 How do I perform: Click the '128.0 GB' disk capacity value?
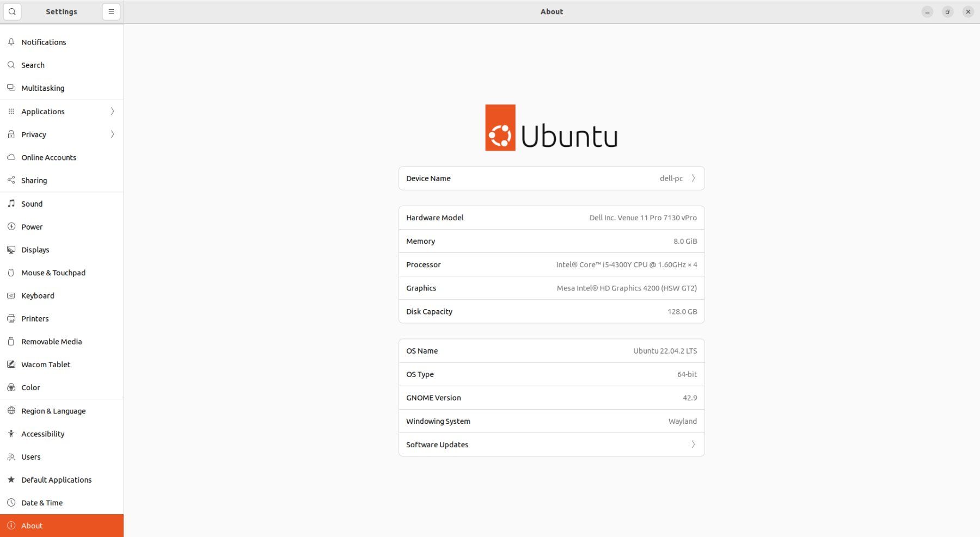coord(682,312)
